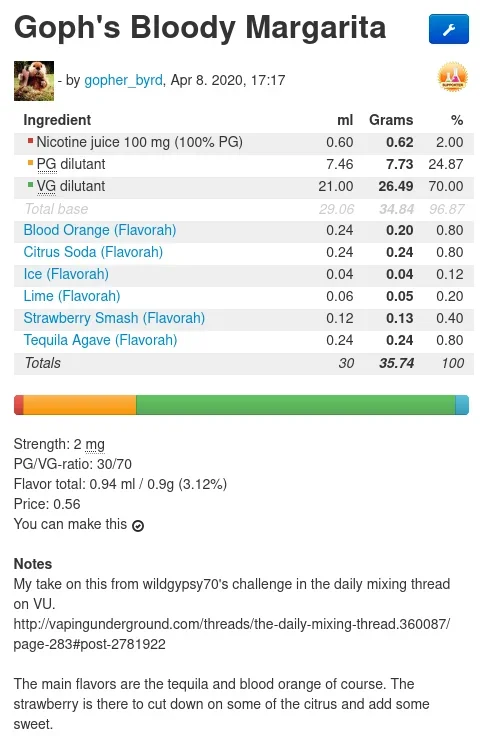Click the checkmark circle beside 'You can make this'

coord(138,525)
